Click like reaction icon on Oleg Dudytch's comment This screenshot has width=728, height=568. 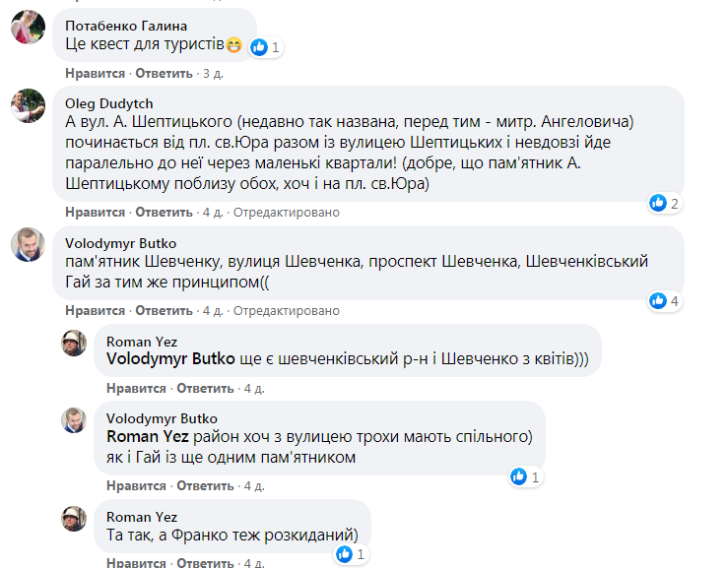(x=658, y=204)
